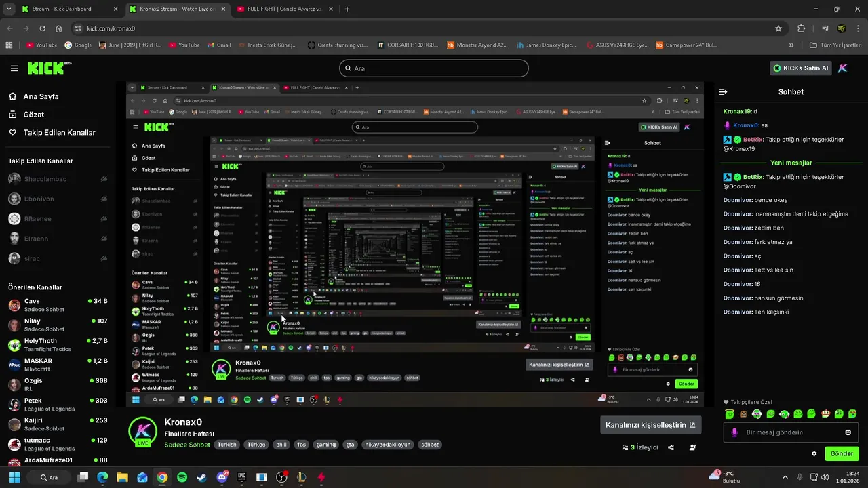The width and height of the screenshot is (868, 488).
Task: Open Petek League of Legends channel
Action: click(x=58, y=405)
